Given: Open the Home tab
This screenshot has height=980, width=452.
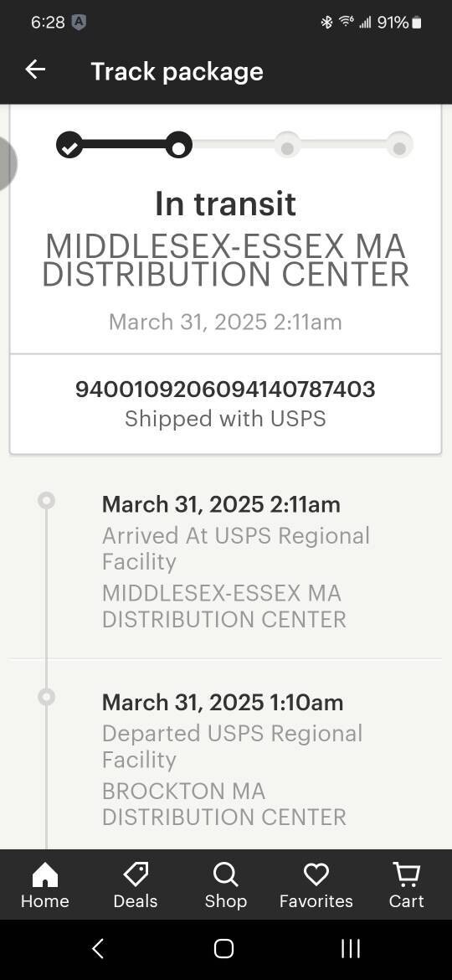Looking at the screenshot, I should 45,885.
